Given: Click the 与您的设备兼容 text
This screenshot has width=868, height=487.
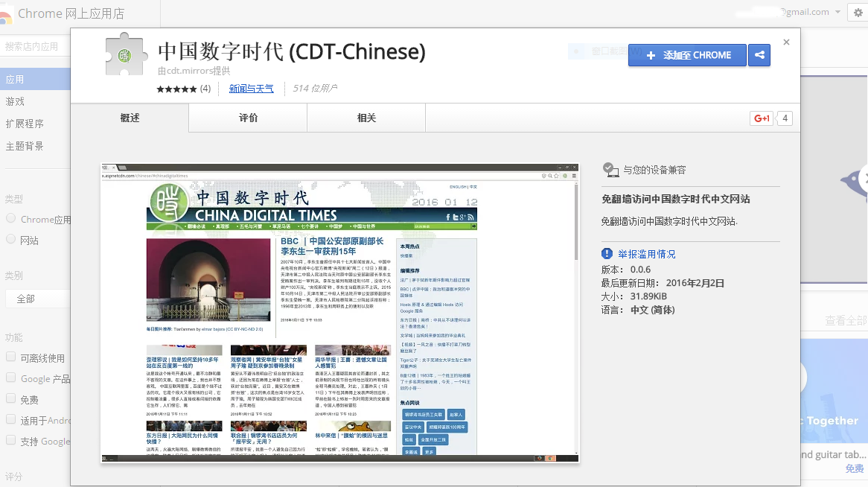Looking at the screenshot, I should (x=654, y=170).
